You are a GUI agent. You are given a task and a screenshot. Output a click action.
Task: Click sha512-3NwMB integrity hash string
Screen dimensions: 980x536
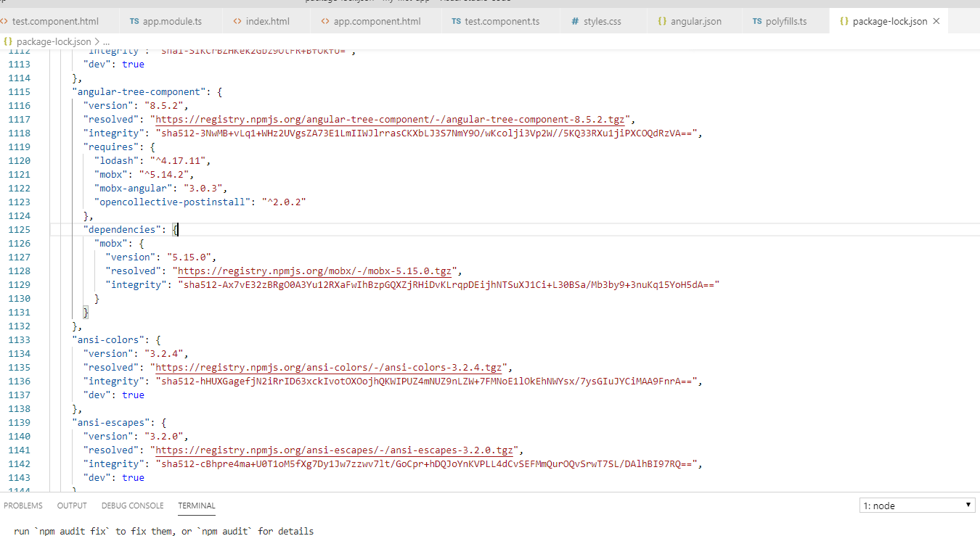click(426, 133)
